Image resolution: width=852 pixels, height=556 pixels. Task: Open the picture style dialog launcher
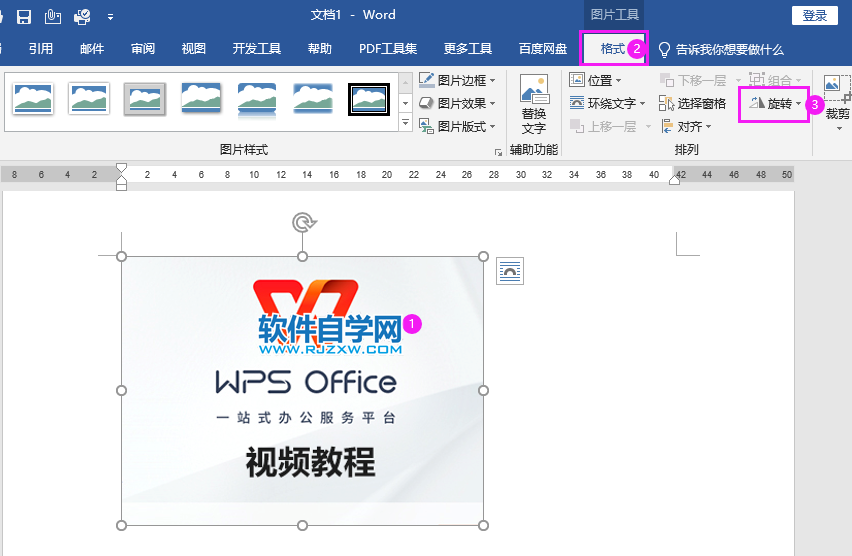[x=498, y=153]
